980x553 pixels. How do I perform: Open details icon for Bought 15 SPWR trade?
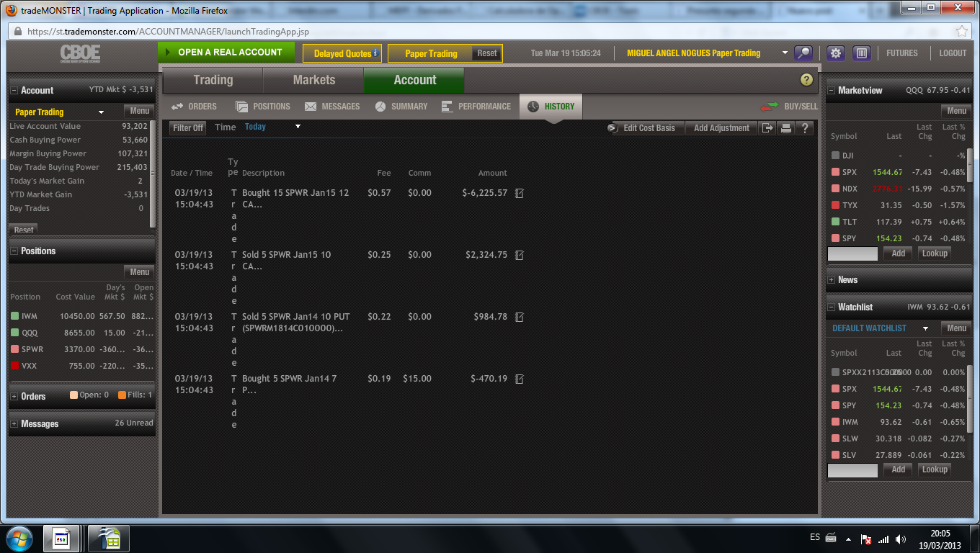pyautogui.click(x=519, y=193)
